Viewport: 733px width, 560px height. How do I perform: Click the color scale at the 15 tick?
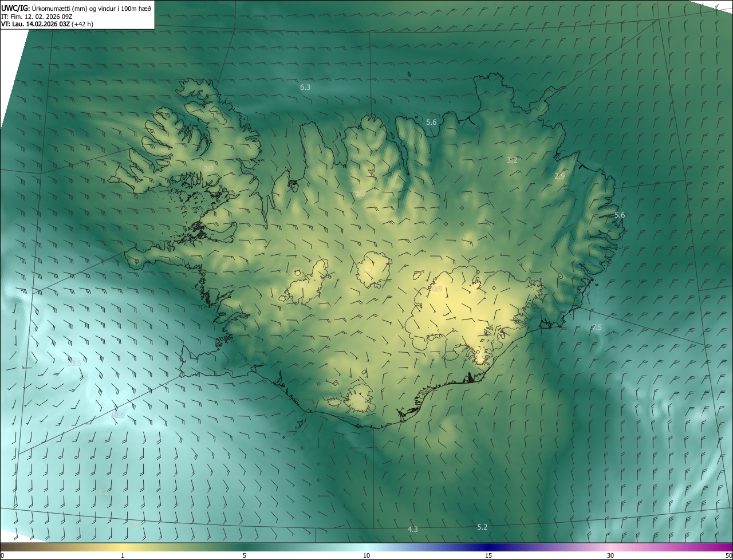coord(488,555)
